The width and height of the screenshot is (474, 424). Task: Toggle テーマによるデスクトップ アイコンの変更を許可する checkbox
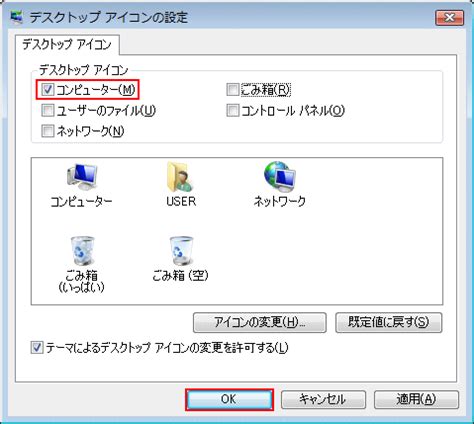tap(37, 348)
